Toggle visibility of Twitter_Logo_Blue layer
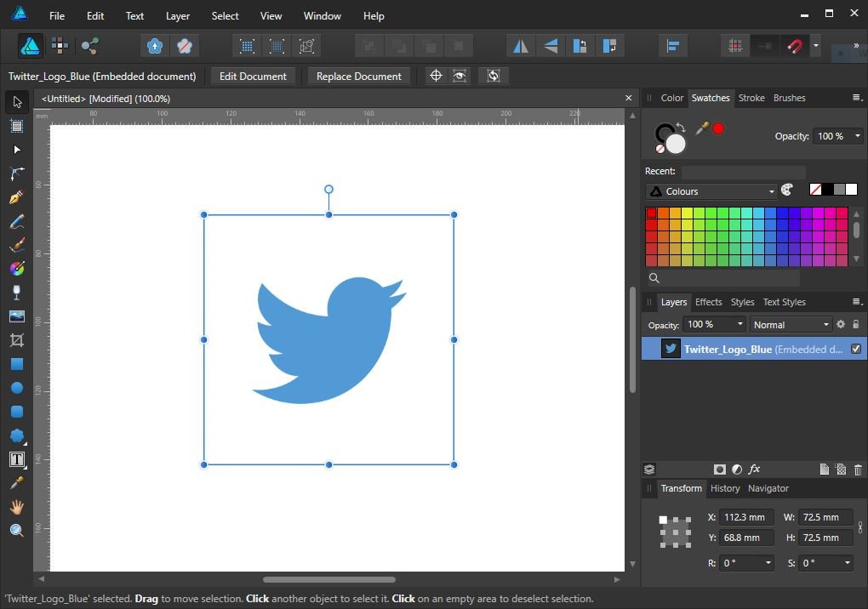Image resolution: width=868 pixels, height=609 pixels. (x=856, y=349)
